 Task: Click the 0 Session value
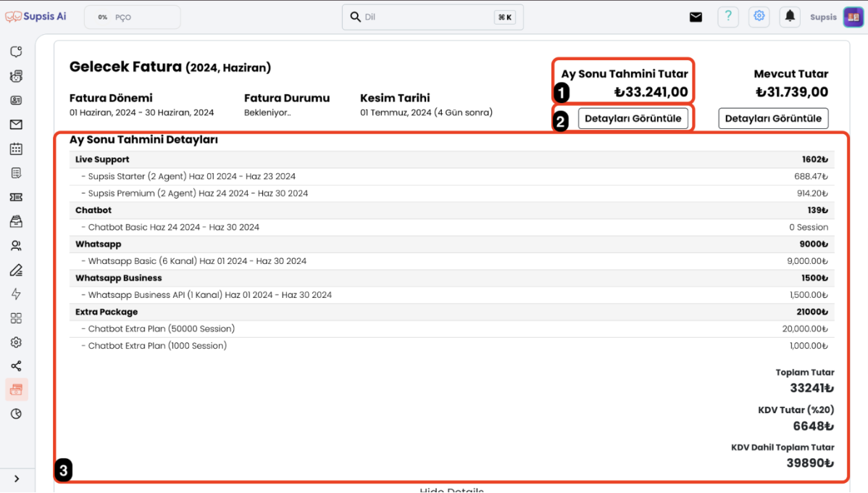(x=809, y=227)
